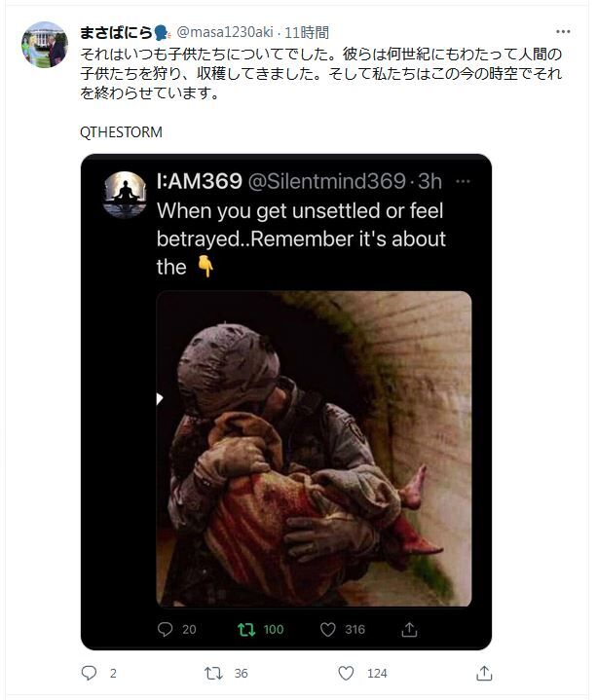
Task: Click the まさばにら display name
Action: click(x=117, y=32)
